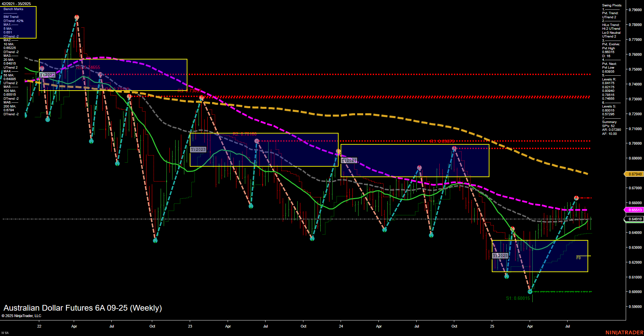644x336 pixels.
Task: Click the R5: 0.74655 resistance label
Action: point(87,67)
